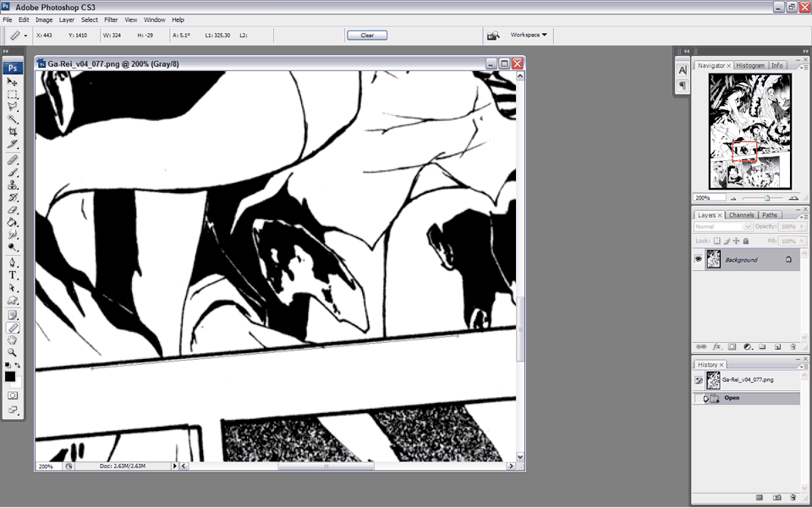Select the Slice tool
The image size is (812, 508).
[x=13, y=144]
